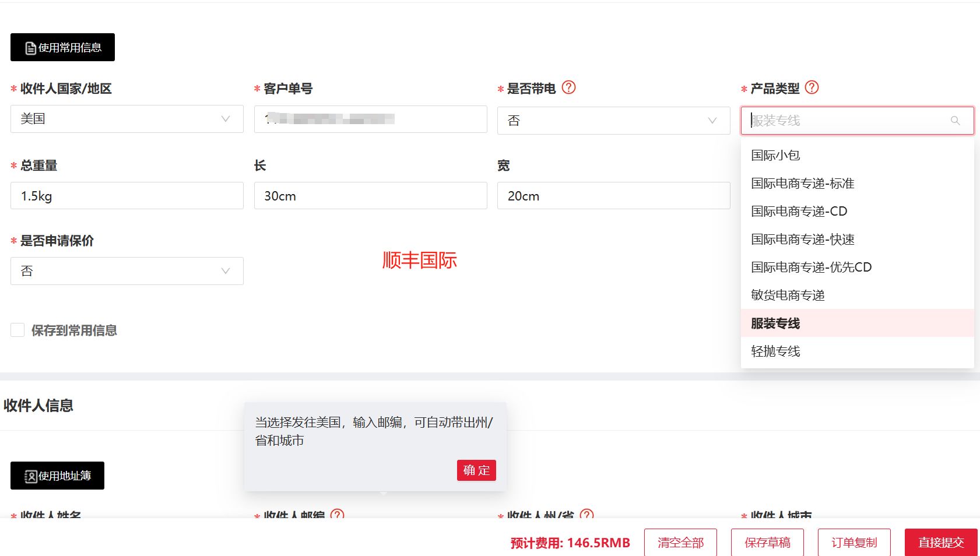
Task: Tick the 保存到常用信息 checkbox
Action: [17, 330]
